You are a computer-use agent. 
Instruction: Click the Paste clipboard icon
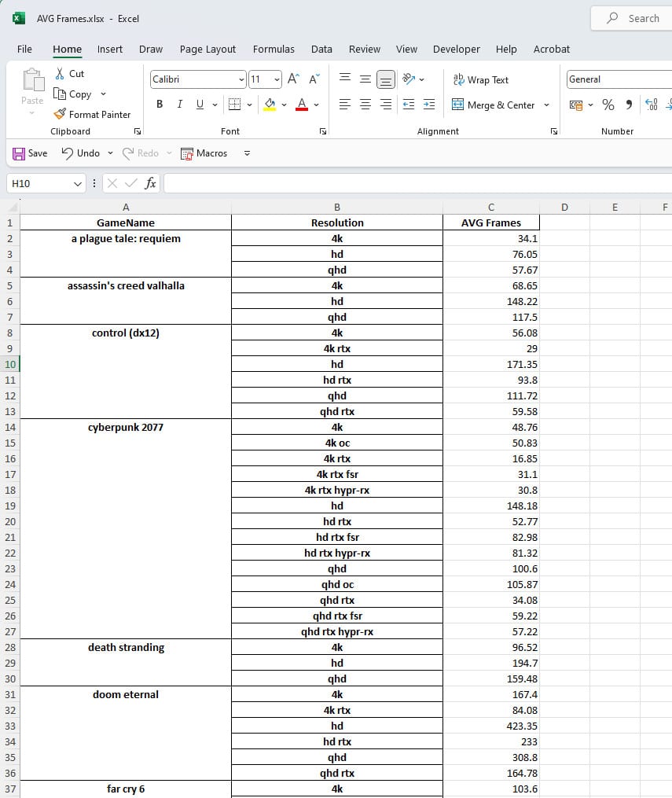pos(32,80)
